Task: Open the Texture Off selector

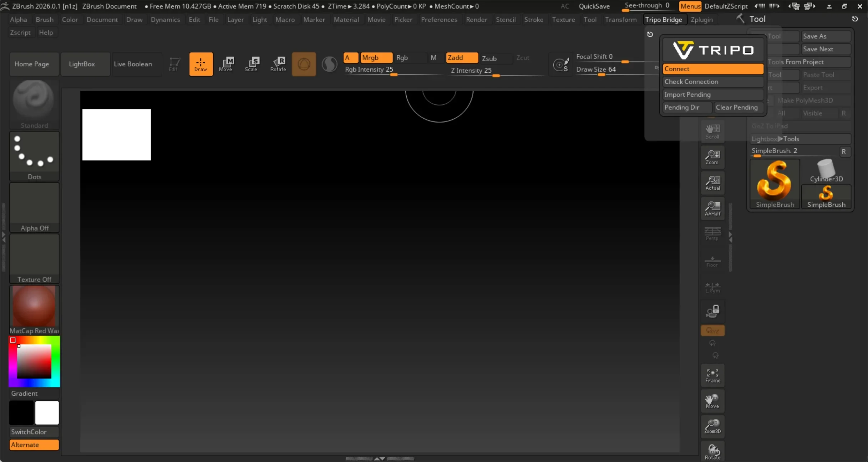Action: [x=34, y=259]
